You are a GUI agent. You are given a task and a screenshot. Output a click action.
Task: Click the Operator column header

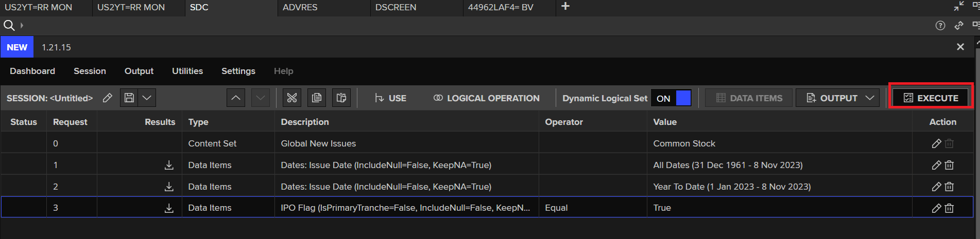(564, 122)
